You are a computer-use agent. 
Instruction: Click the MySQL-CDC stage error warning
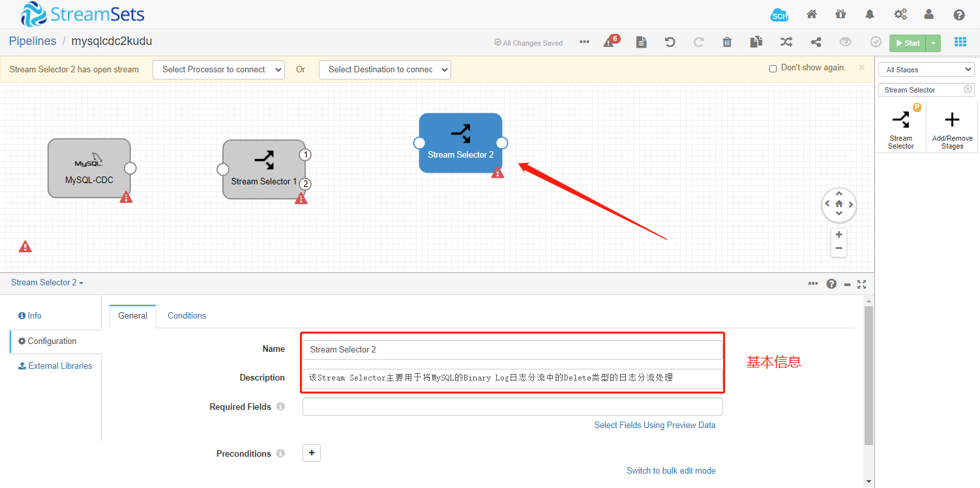click(126, 197)
